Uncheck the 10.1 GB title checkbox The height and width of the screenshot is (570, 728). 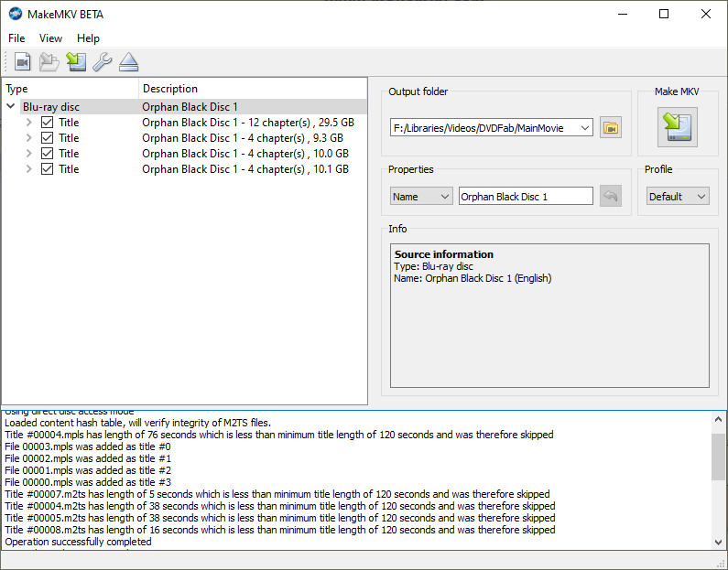pos(47,169)
